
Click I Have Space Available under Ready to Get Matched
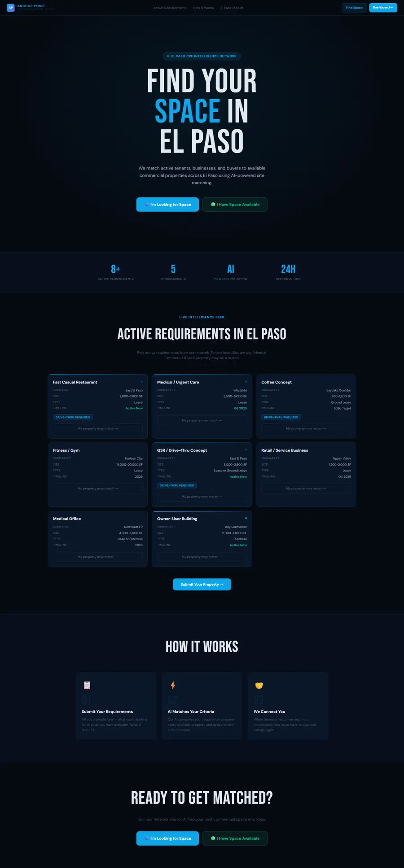tap(235, 838)
